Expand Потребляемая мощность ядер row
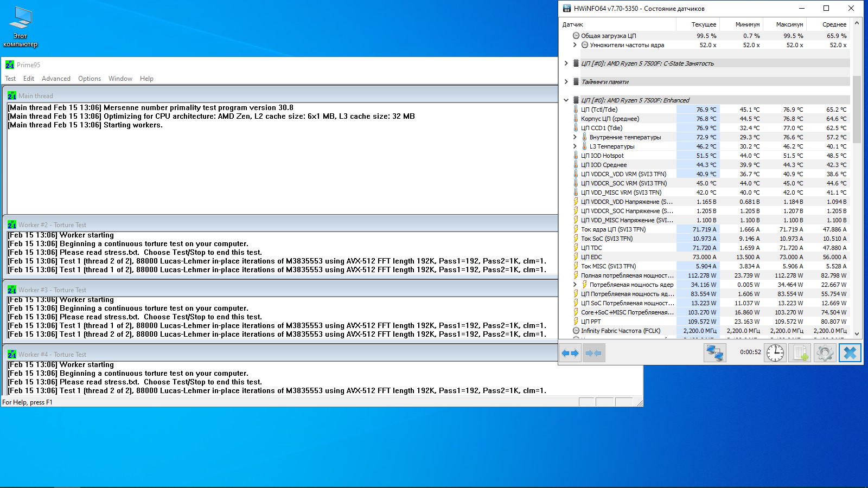868x488 pixels. point(575,285)
